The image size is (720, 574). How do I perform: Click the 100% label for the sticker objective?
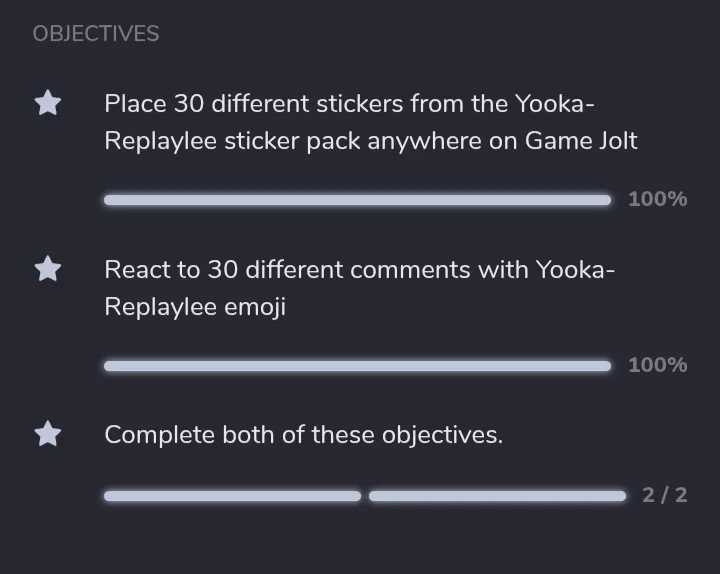point(657,199)
